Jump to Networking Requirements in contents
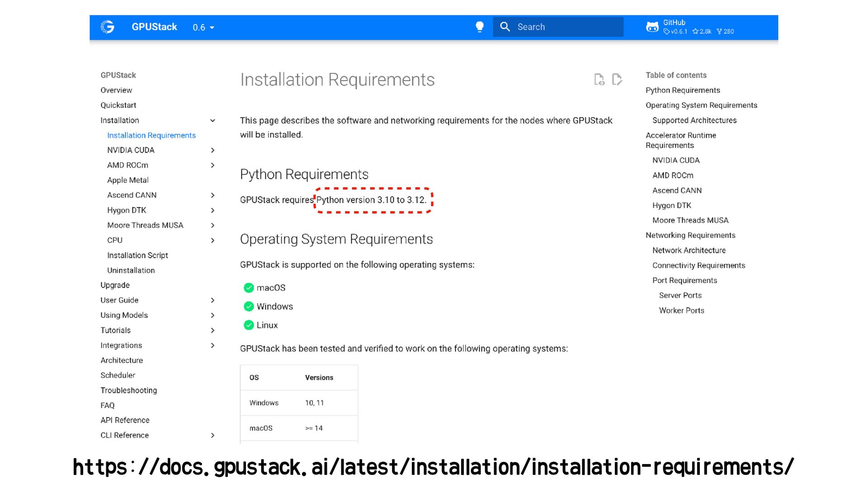Viewport: 868px width, 488px height. click(690, 235)
